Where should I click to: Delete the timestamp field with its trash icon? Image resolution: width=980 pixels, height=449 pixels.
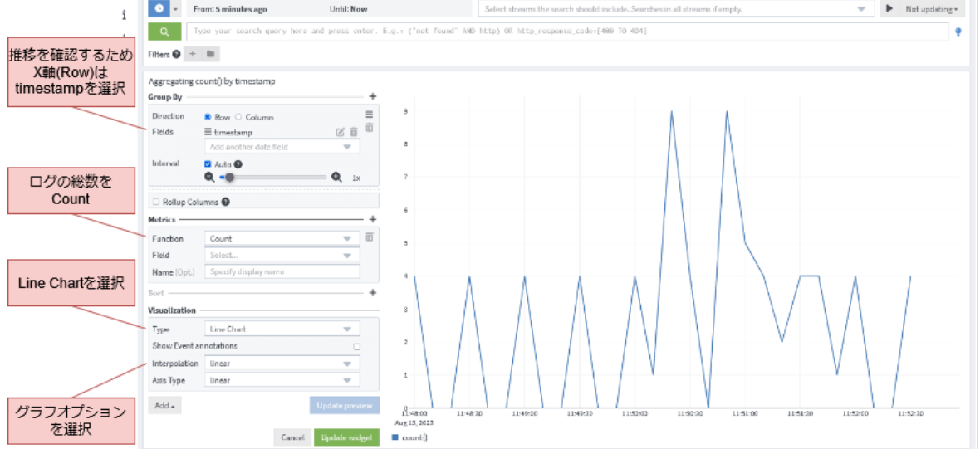tap(353, 132)
